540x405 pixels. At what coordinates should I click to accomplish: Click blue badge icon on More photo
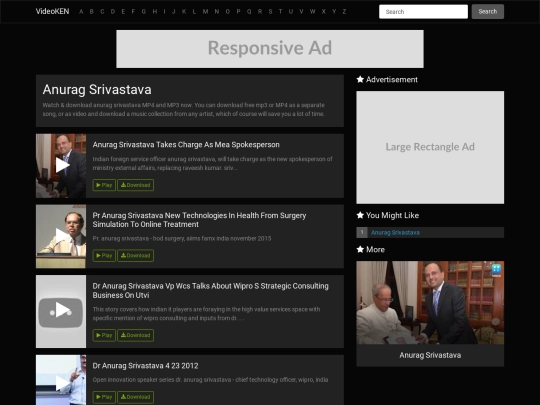(496, 269)
